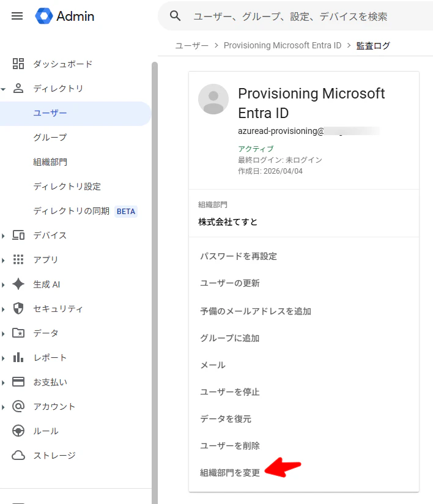Expand the アプリ section arrow
Screen dimensions: 433x504
(3, 261)
